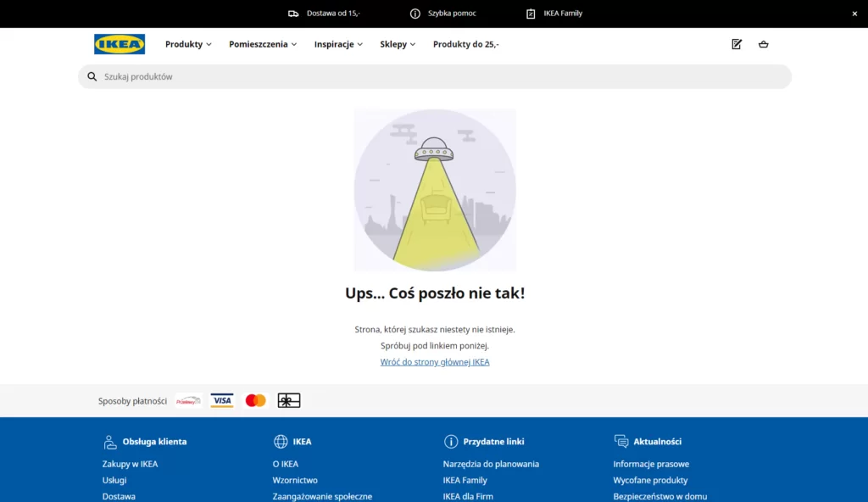Close the top black banner

(x=854, y=14)
